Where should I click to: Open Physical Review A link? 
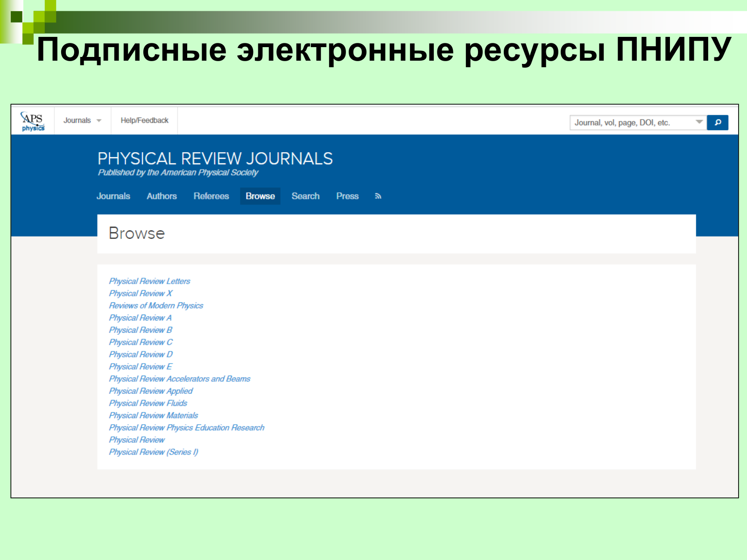click(140, 318)
